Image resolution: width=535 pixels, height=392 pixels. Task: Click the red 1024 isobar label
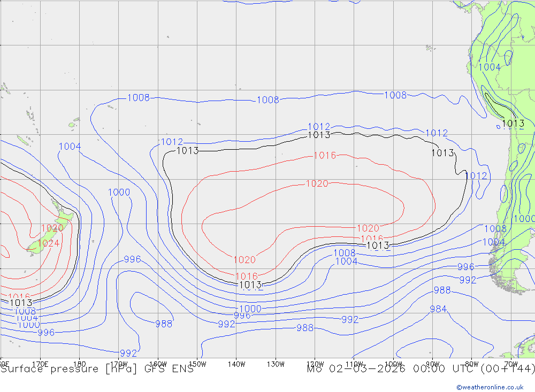[49, 243]
